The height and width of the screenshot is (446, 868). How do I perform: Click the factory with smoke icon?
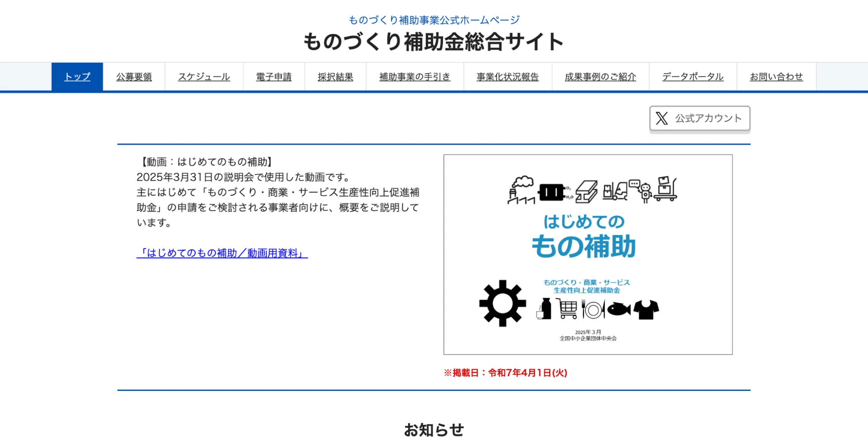521,190
